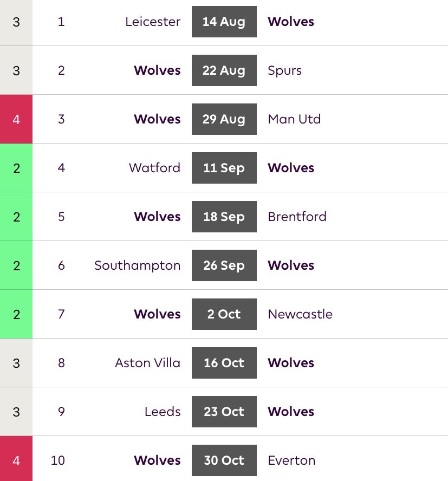
Task: Open the Southampton team link
Action: pyautogui.click(x=138, y=265)
